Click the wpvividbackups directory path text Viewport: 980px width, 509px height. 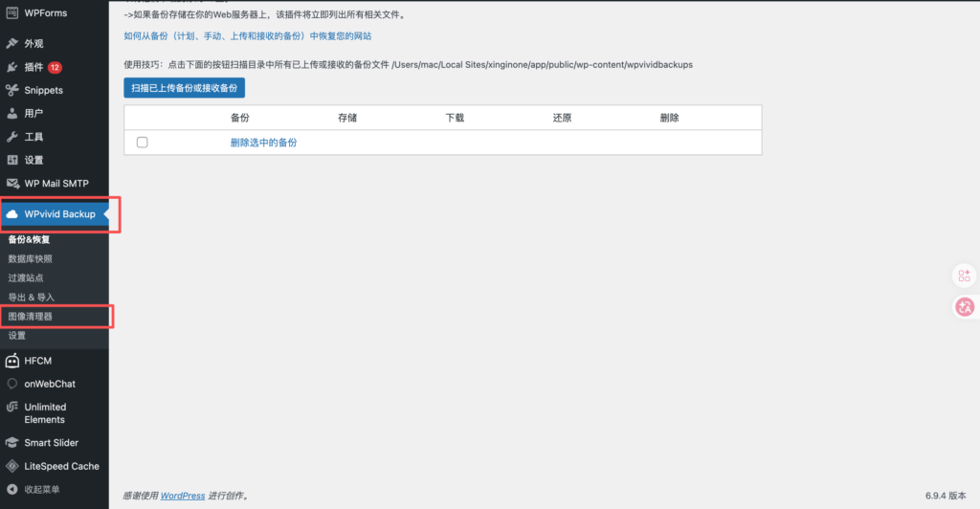point(542,64)
